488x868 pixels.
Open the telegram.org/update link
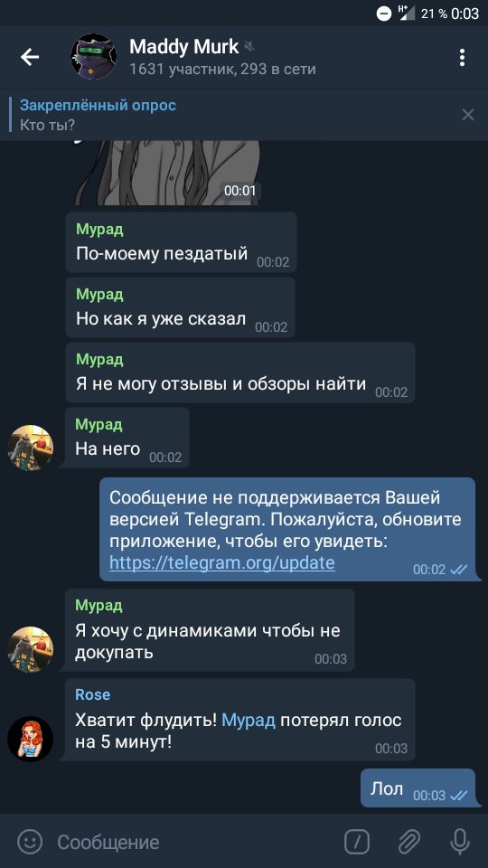tap(222, 563)
